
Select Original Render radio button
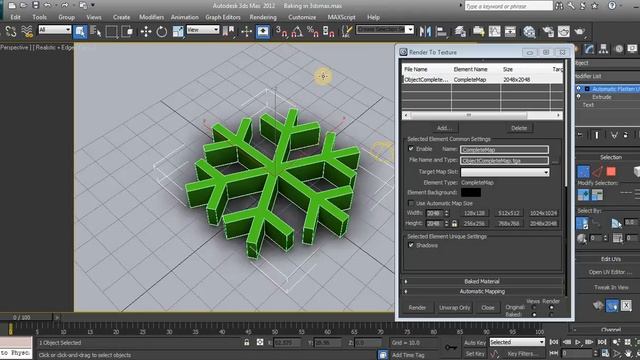click(x=551, y=307)
